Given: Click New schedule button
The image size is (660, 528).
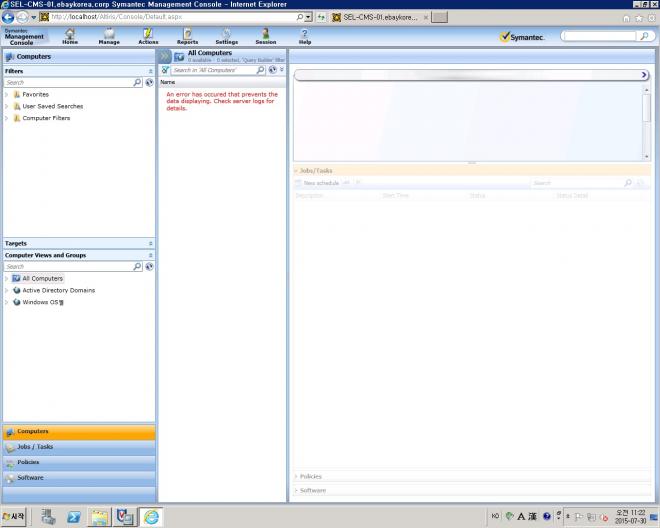Looking at the screenshot, I should click(317, 183).
